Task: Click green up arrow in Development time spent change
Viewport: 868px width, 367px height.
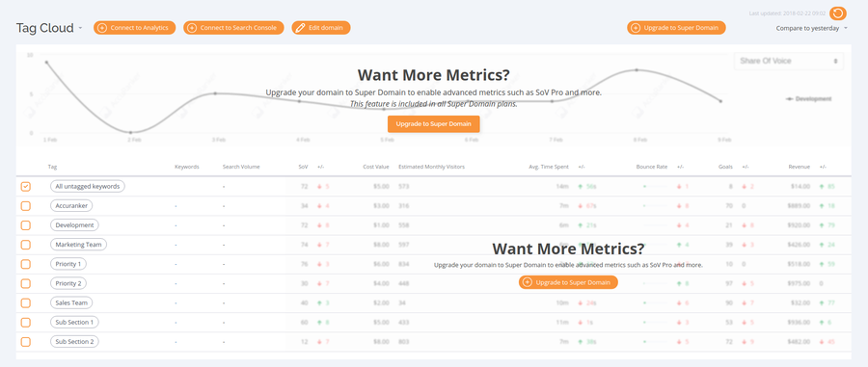Action: [x=581, y=225]
